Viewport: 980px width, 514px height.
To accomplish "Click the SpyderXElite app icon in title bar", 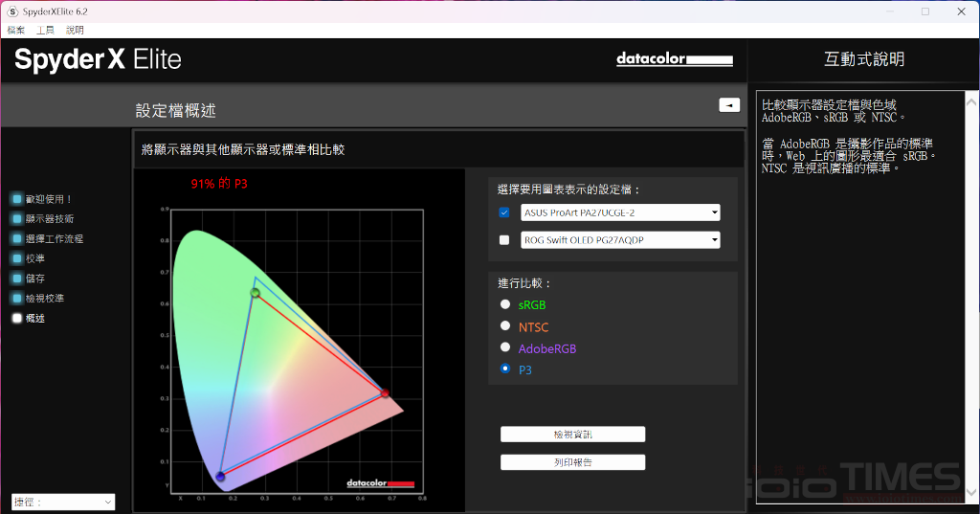I will tap(12, 11).
